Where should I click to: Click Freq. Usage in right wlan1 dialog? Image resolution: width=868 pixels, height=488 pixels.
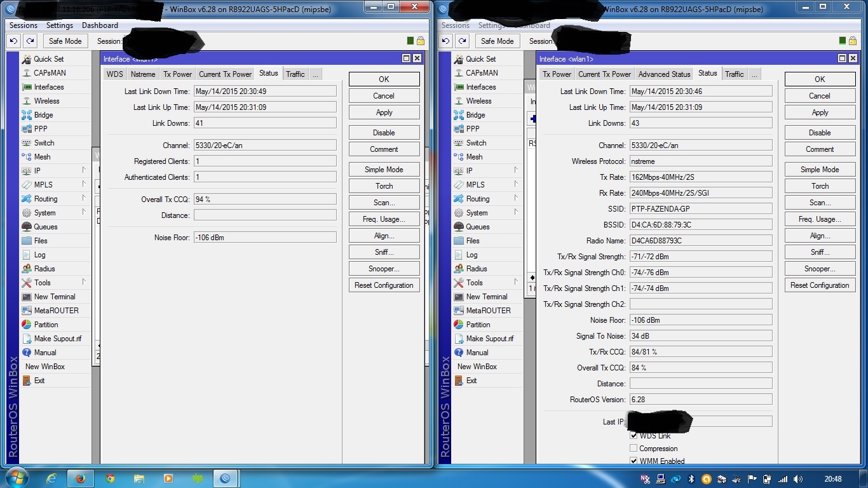820,219
